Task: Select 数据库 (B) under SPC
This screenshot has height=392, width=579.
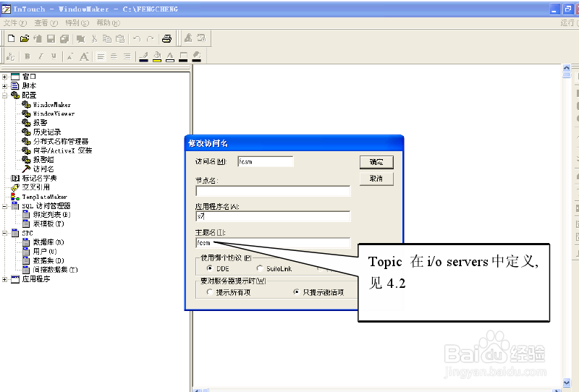Action: [x=48, y=242]
